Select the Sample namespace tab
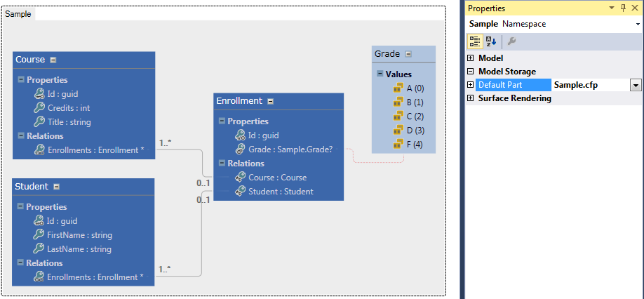This screenshot has width=644, height=299. (x=18, y=14)
